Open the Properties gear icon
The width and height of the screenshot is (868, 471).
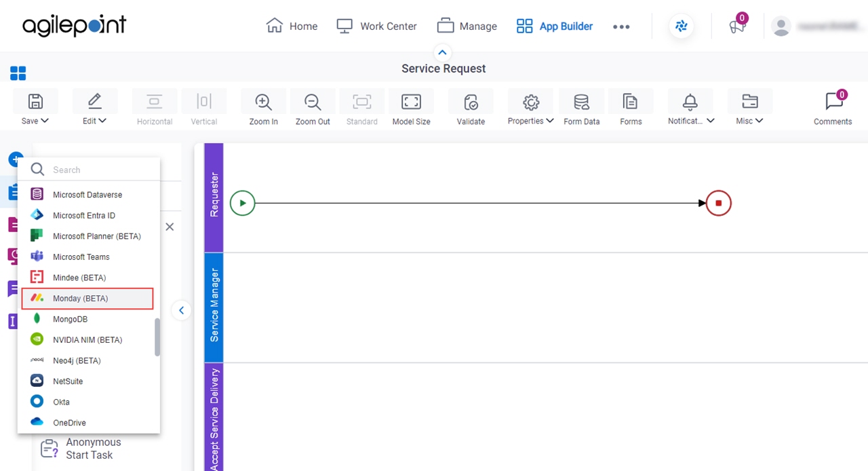pos(531,102)
